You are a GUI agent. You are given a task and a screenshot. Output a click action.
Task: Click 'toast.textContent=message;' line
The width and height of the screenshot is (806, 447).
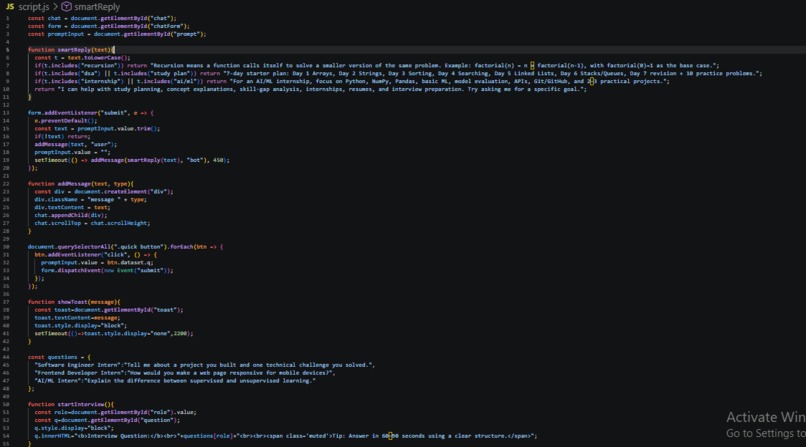point(77,318)
